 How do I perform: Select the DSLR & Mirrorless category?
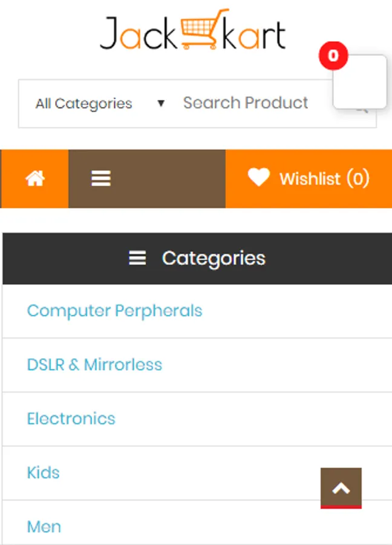click(95, 365)
